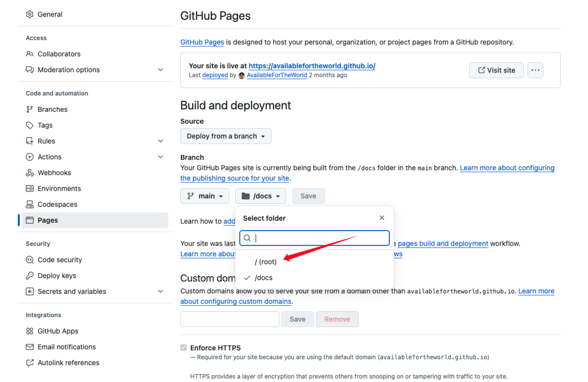
Task: Open the /docs folder dropdown
Action: pos(261,196)
